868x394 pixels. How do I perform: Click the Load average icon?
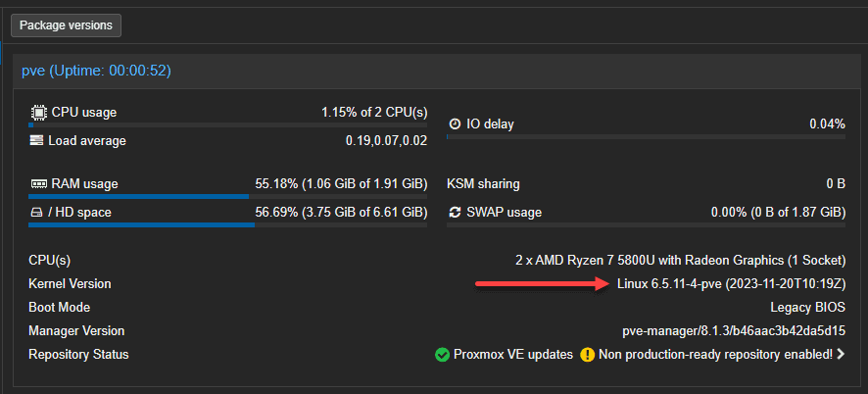[x=38, y=140]
